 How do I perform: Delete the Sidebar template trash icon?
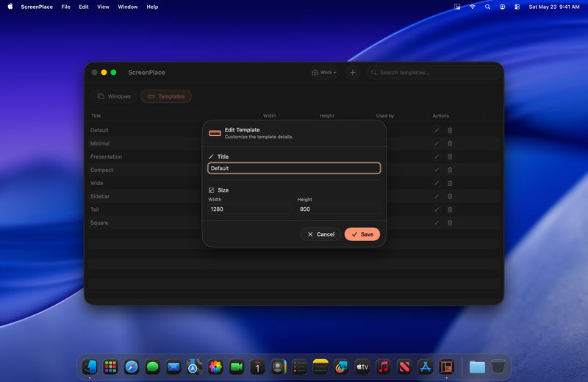tap(450, 196)
